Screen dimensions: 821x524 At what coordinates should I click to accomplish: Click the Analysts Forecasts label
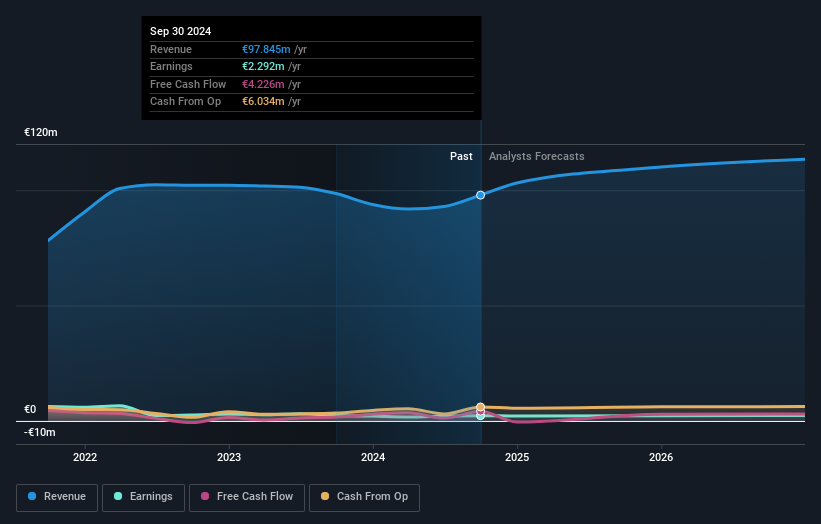[537, 157]
